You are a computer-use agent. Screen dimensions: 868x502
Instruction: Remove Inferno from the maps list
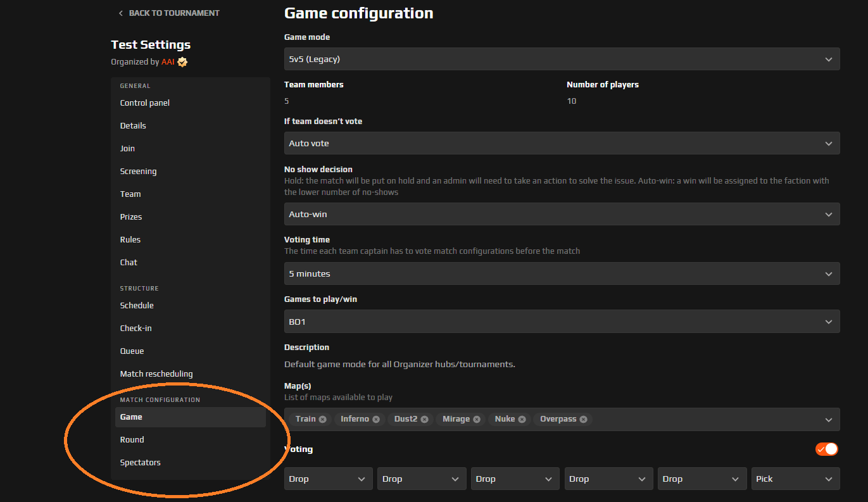[x=376, y=418]
